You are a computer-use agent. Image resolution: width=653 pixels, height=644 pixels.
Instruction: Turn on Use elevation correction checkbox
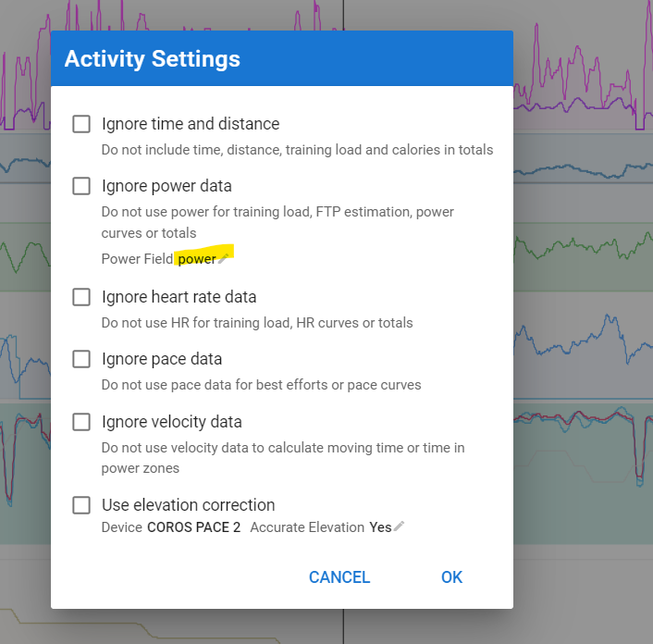[x=81, y=505]
